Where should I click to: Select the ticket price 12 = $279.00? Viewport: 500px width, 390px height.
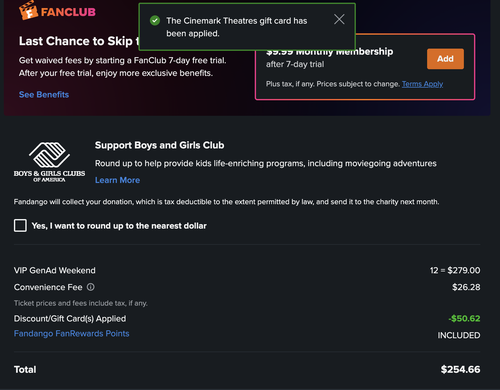click(455, 270)
